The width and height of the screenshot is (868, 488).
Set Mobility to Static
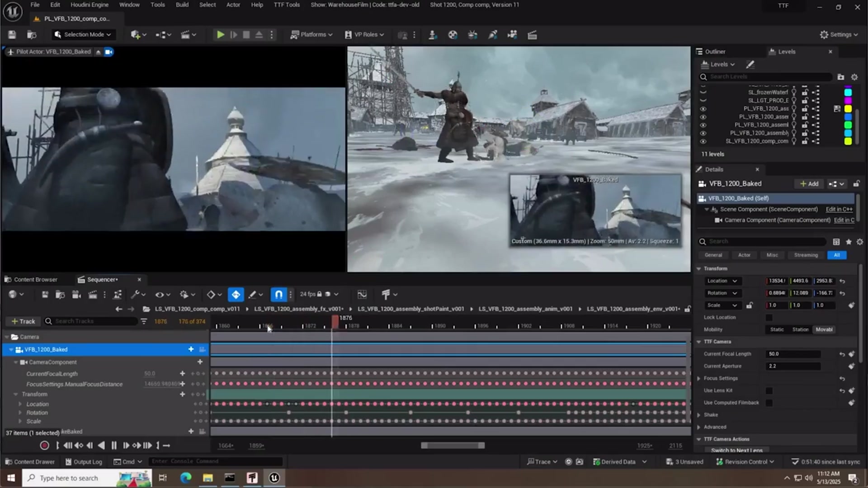[x=777, y=330]
